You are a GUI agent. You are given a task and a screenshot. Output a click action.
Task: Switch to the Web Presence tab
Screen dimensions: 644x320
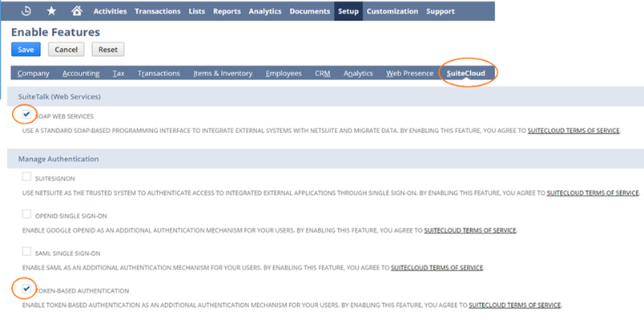(x=409, y=73)
